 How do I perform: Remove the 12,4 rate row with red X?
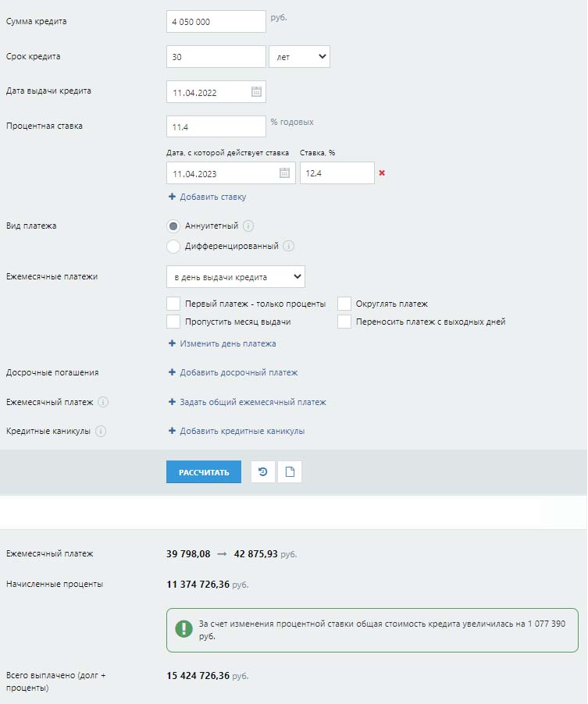(x=382, y=173)
